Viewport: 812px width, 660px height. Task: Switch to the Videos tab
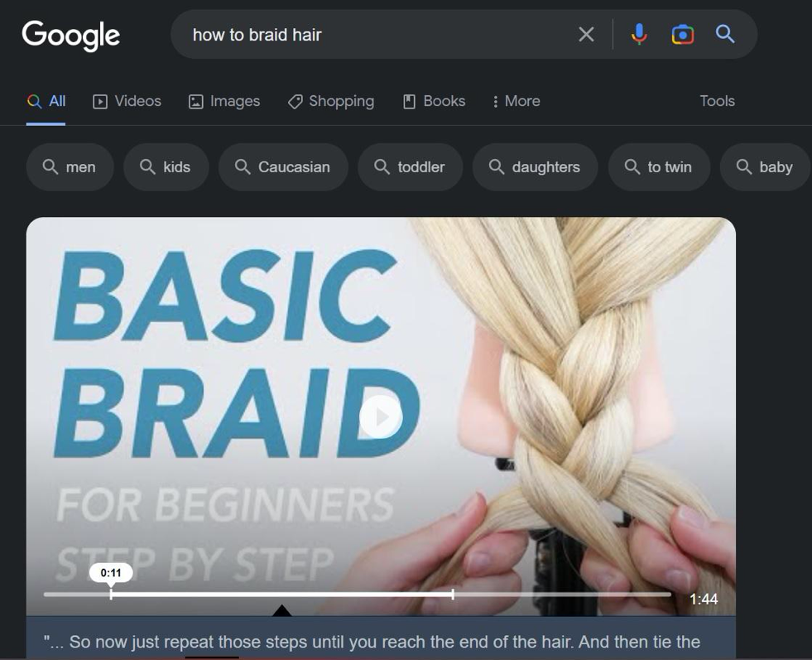click(x=127, y=101)
